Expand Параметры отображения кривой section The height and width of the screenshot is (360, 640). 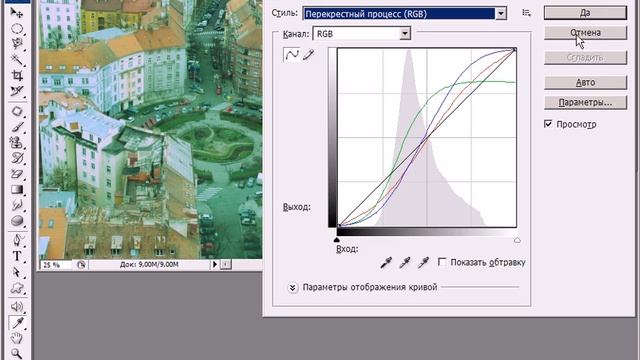(x=292, y=288)
